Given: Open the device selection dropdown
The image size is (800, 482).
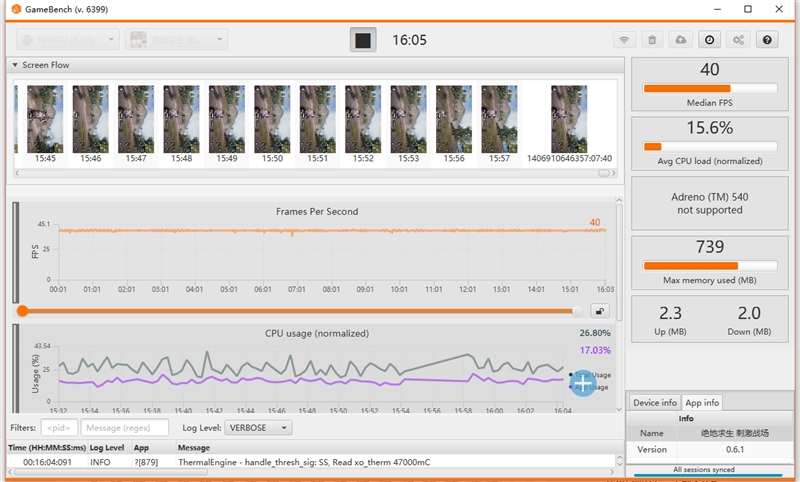Looking at the screenshot, I should pyautogui.click(x=68, y=40).
